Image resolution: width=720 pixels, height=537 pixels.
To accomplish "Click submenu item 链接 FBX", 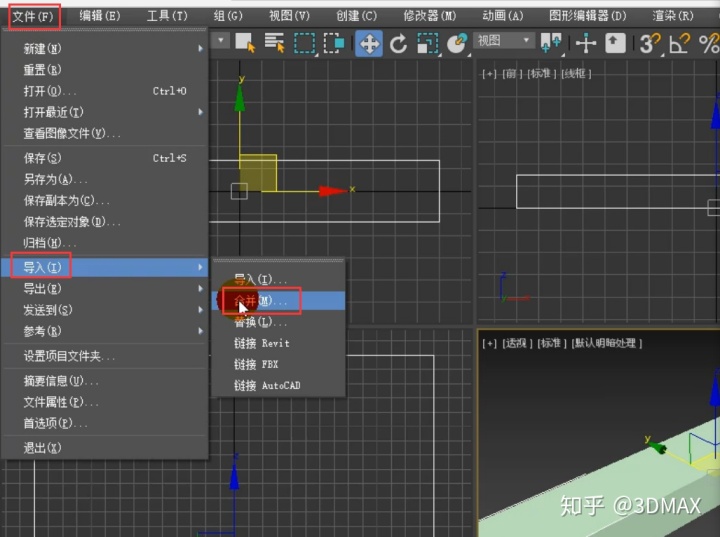I will (278, 364).
